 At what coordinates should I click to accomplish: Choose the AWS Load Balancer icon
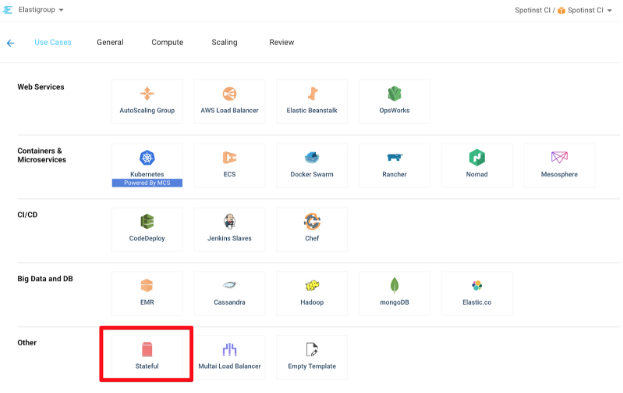[229, 94]
